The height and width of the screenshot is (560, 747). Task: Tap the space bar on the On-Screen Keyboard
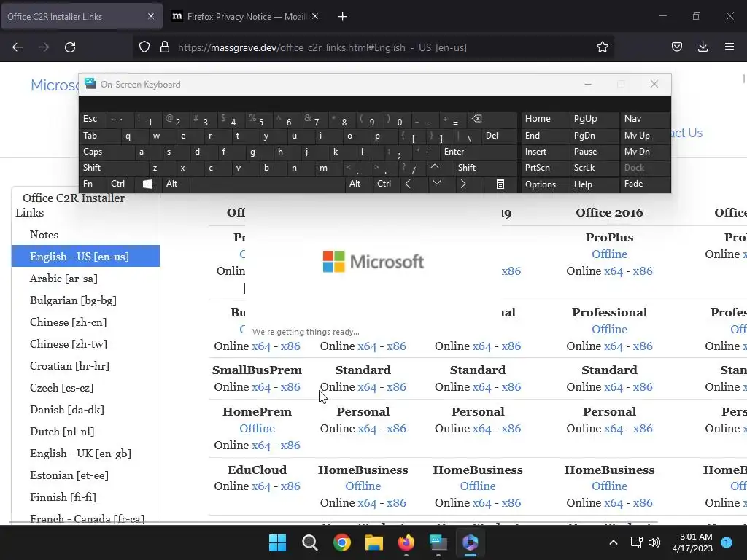click(268, 184)
